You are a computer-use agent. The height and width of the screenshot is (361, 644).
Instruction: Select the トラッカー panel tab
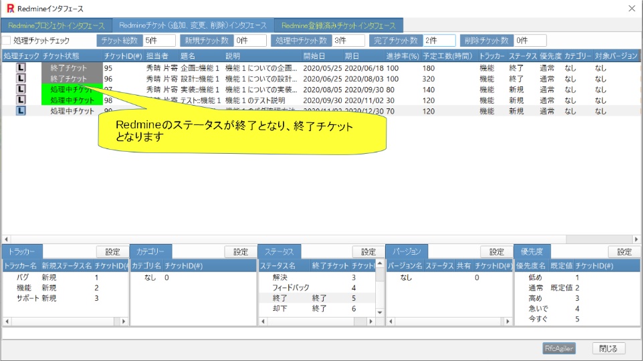coord(22,251)
